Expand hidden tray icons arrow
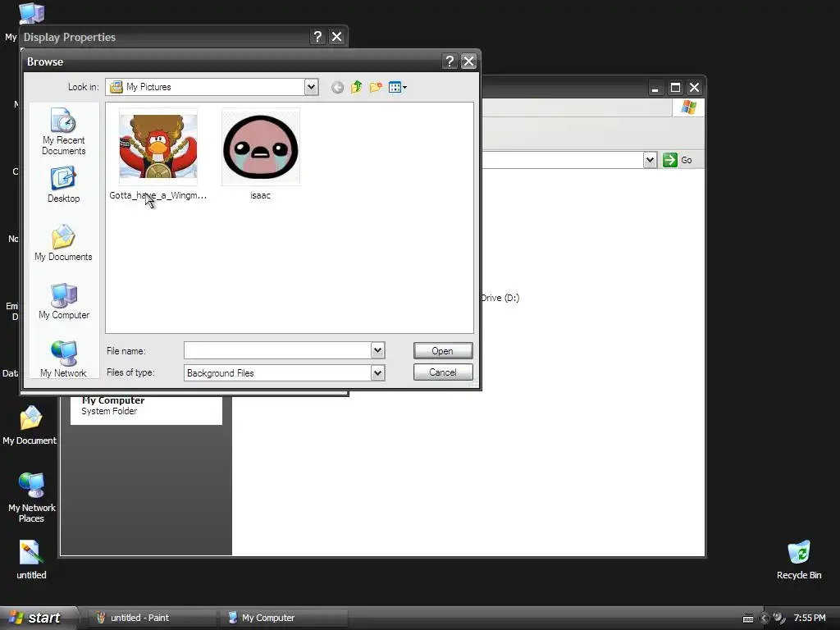This screenshot has width=840, height=630. point(765,619)
